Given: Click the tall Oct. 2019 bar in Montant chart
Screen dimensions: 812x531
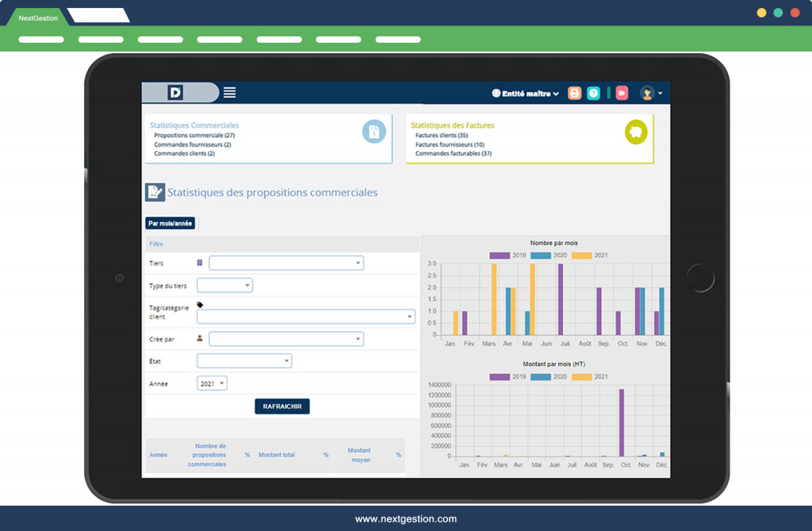Looking at the screenshot, I should pyautogui.click(x=622, y=423).
